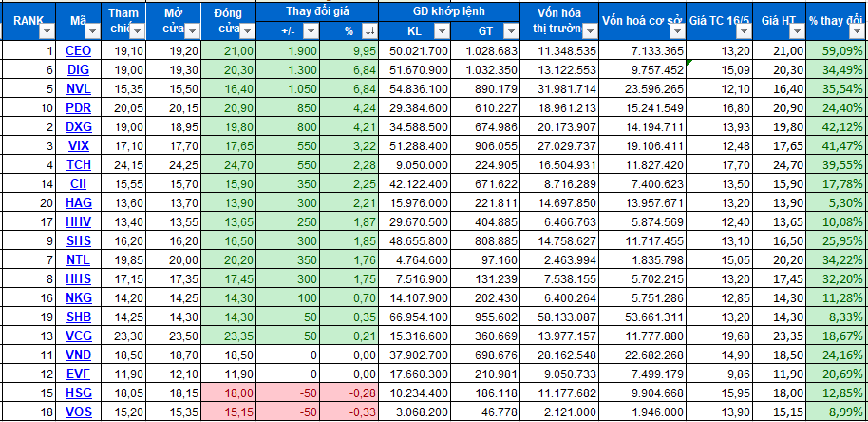Click the NTL ticker link
868x422 pixels.
pyautogui.click(x=78, y=259)
